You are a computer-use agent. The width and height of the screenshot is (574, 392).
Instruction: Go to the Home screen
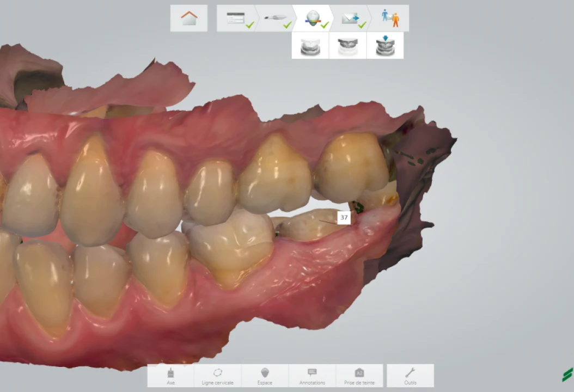[x=189, y=19]
